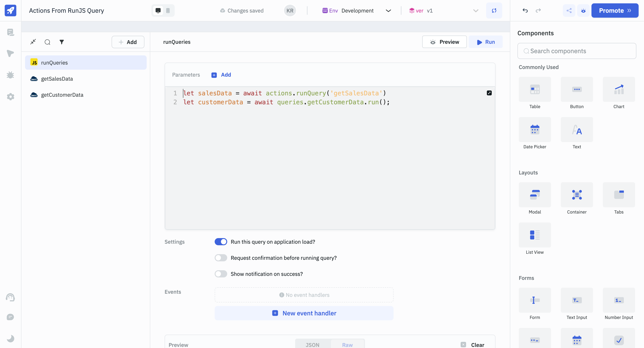Switch the preview to the Raw tab
644x348 pixels.
tap(347, 344)
